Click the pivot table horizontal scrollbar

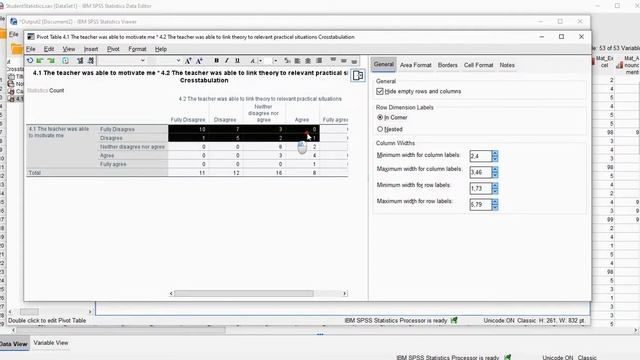(x=244, y=293)
